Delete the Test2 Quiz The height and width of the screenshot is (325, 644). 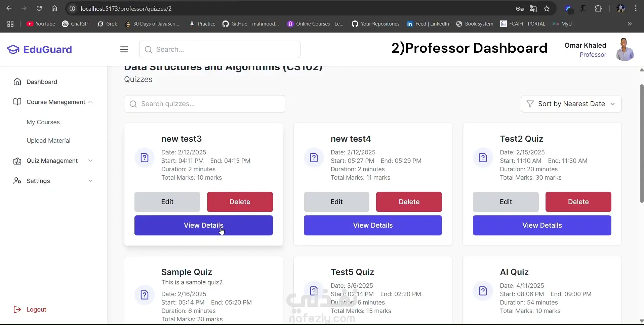[578, 202]
